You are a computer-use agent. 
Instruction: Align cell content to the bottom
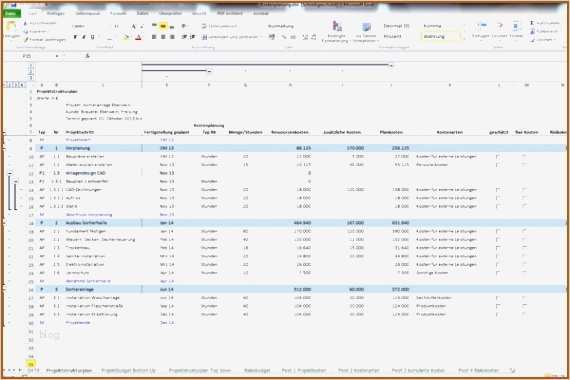point(172,26)
